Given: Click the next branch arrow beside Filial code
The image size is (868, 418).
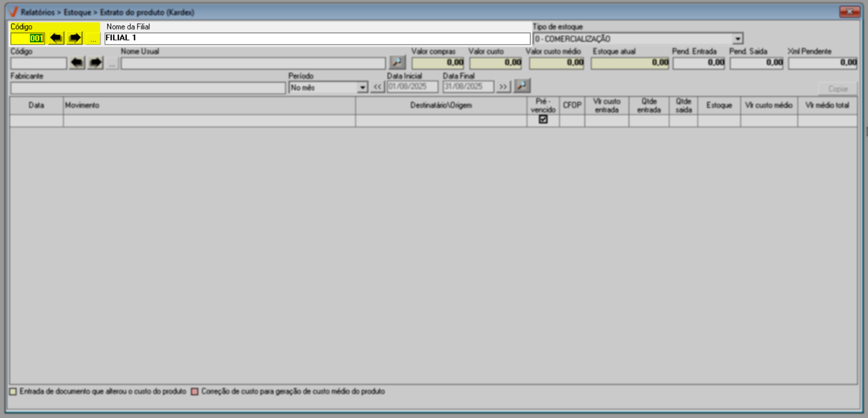Looking at the screenshot, I should click(75, 38).
